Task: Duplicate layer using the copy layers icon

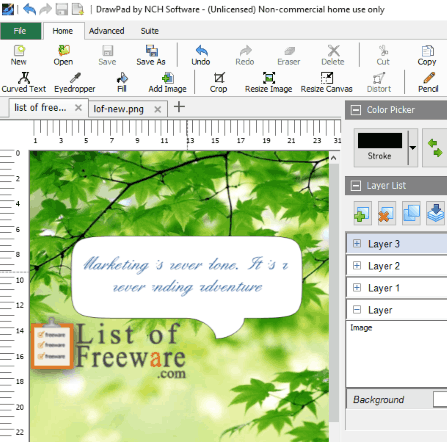Action: [411, 213]
